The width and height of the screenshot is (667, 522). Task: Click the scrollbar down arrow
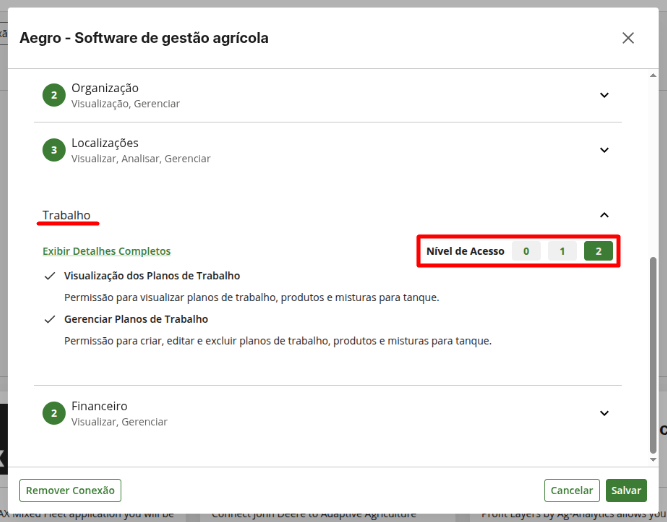tap(653, 459)
